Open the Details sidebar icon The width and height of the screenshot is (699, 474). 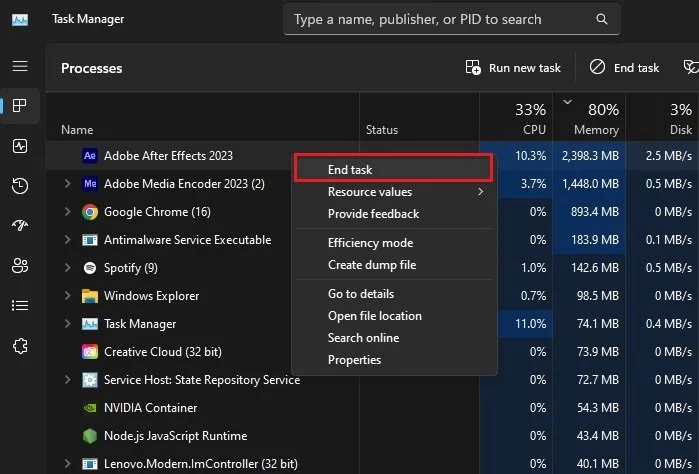(20, 305)
